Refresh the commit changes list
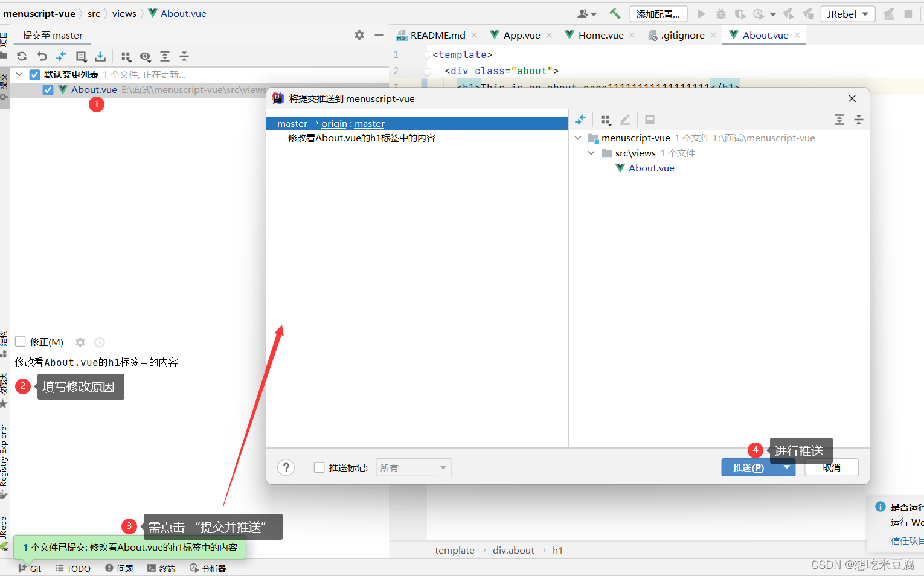Image resolution: width=924 pixels, height=576 pixels. coord(22,56)
